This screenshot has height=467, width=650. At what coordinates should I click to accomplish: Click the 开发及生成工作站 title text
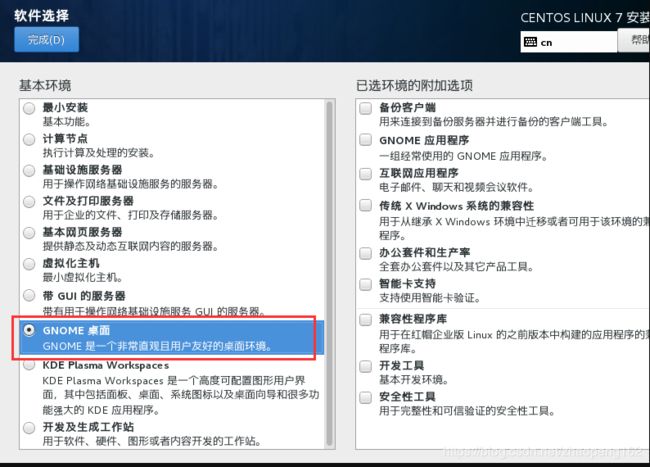(88, 427)
